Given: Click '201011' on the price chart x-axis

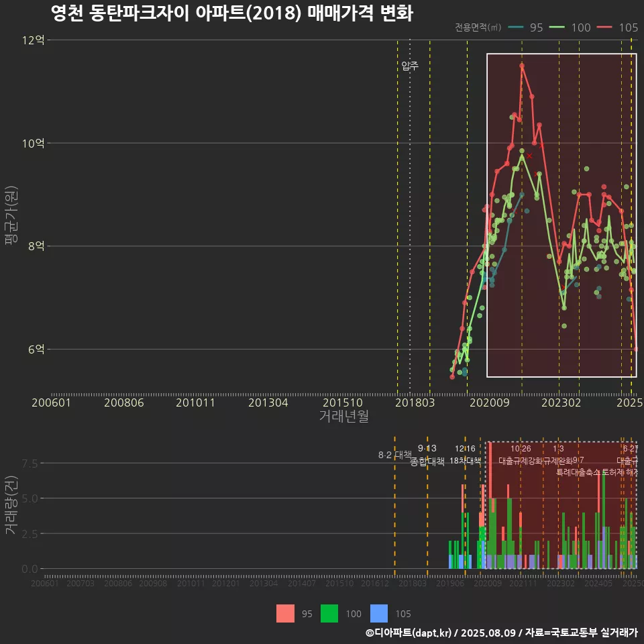Looking at the screenshot, I should [195, 402].
